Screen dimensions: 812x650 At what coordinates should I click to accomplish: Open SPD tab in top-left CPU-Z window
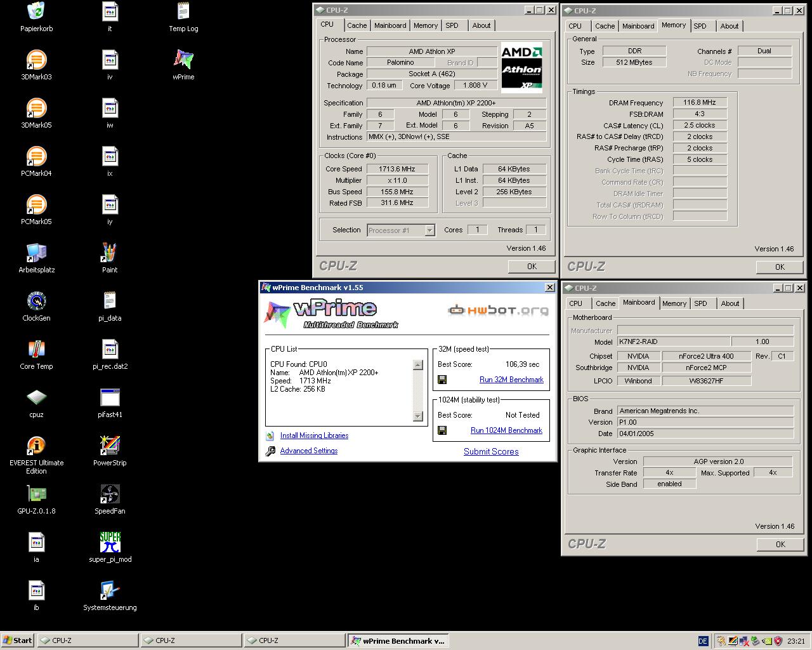(452, 25)
